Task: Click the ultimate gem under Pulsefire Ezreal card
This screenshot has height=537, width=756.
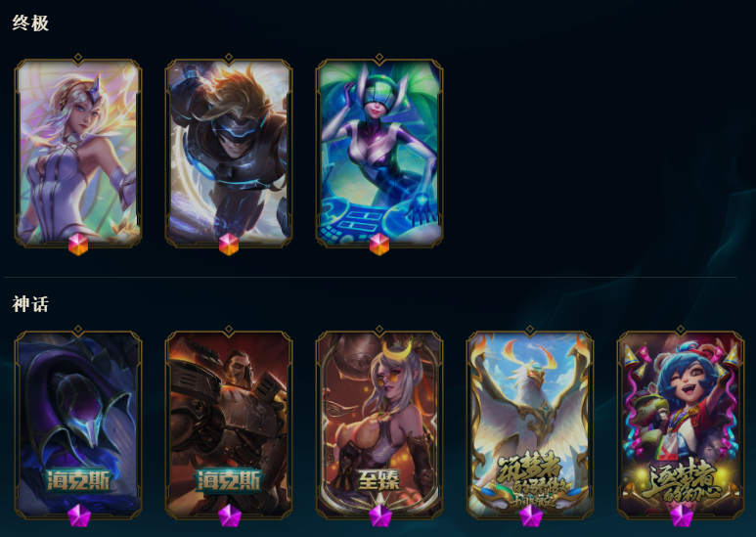Action: [229, 244]
